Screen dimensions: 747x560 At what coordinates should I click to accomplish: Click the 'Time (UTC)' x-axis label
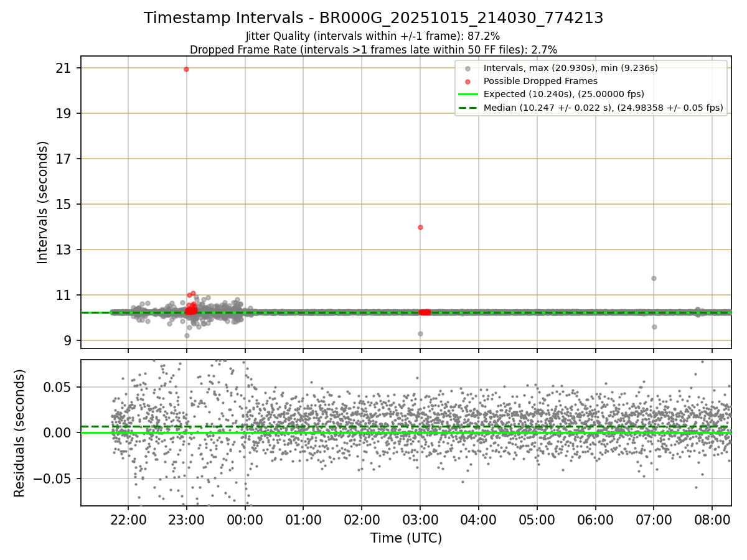tap(406, 538)
